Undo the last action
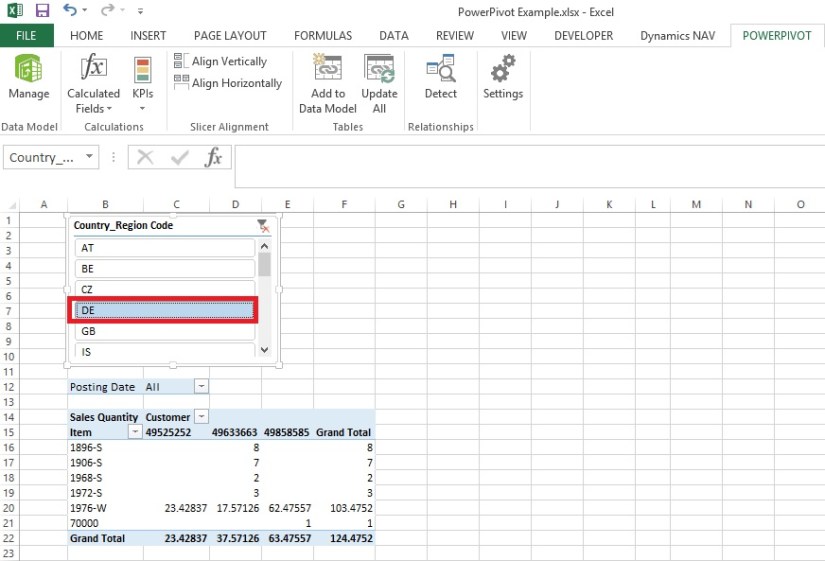 (69, 10)
